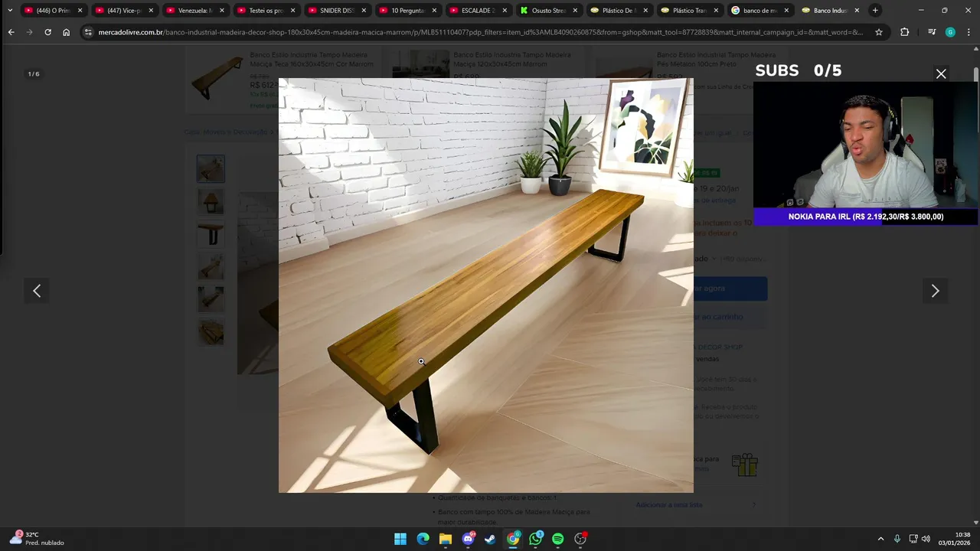Switch to the 'Venezuela' tab
Viewport: 980px width, 551px height.
194,11
